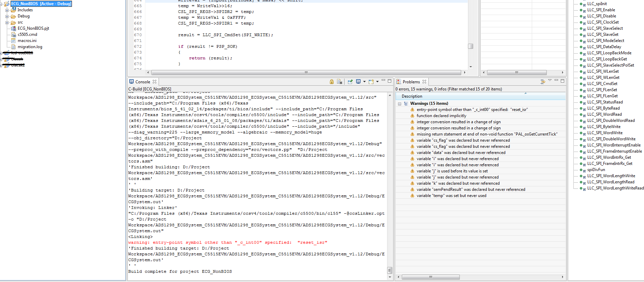
Task: Click the Console scroll-up arrow
Action: click(390, 95)
